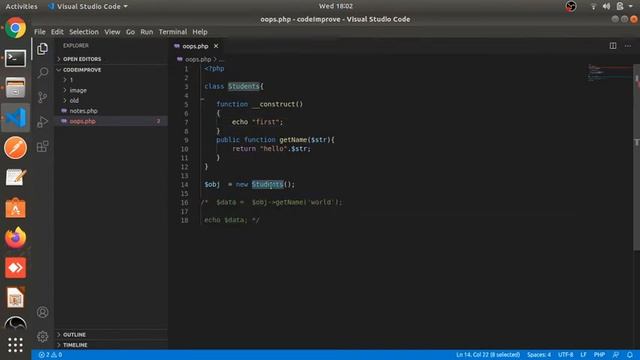Open the Search view icon

coord(42,73)
